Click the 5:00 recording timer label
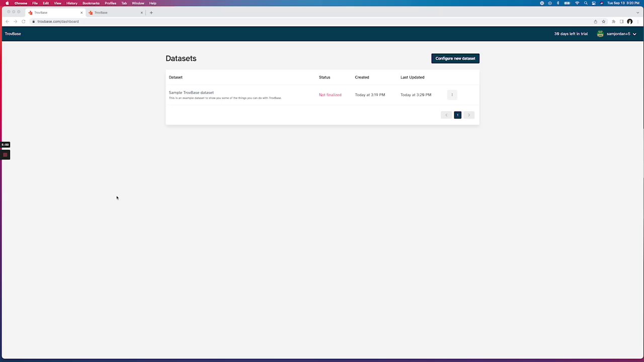This screenshot has width=644, height=362. click(x=5, y=145)
